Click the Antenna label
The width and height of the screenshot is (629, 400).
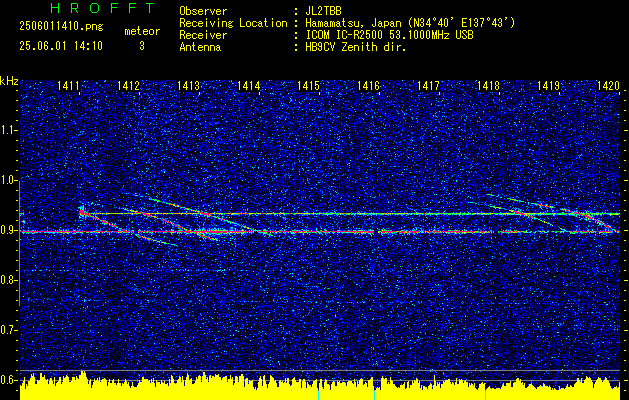pyautogui.click(x=200, y=47)
